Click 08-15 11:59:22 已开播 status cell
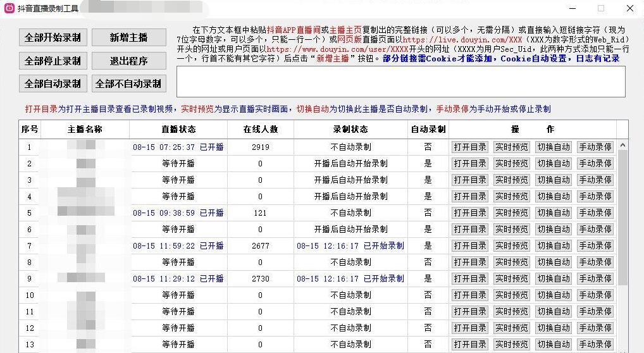The width and height of the screenshot is (644, 353). pyautogui.click(x=178, y=245)
